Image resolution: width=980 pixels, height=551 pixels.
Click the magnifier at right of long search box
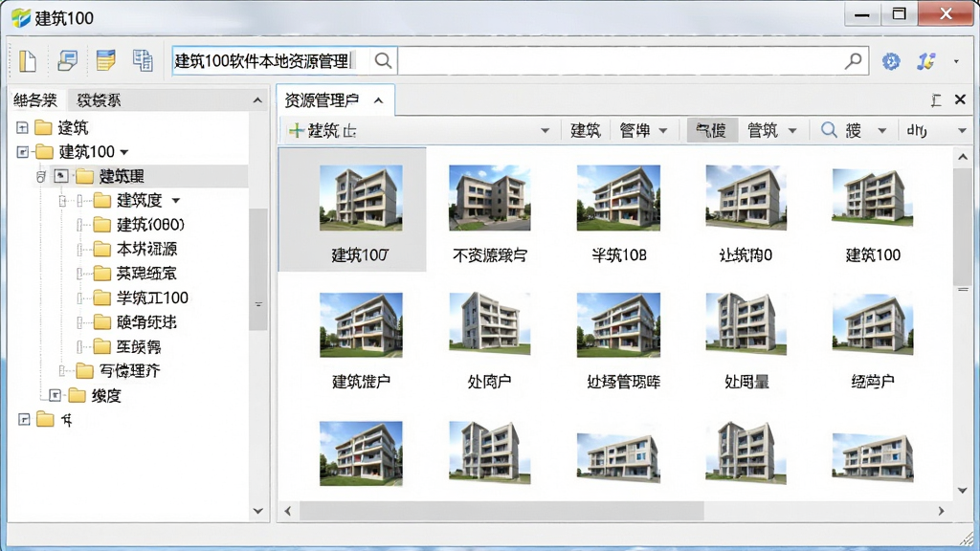coord(853,60)
